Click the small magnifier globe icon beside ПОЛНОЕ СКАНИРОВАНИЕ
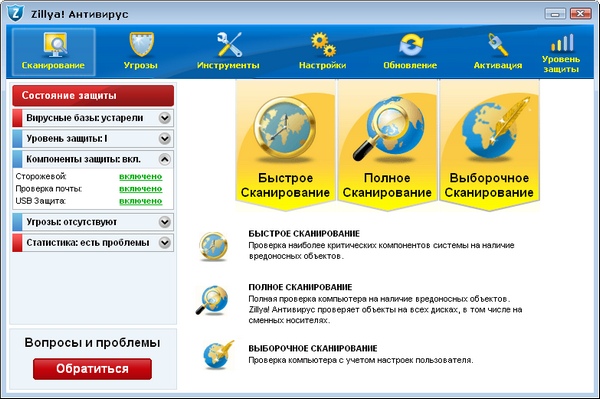 [x=212, y=300]
